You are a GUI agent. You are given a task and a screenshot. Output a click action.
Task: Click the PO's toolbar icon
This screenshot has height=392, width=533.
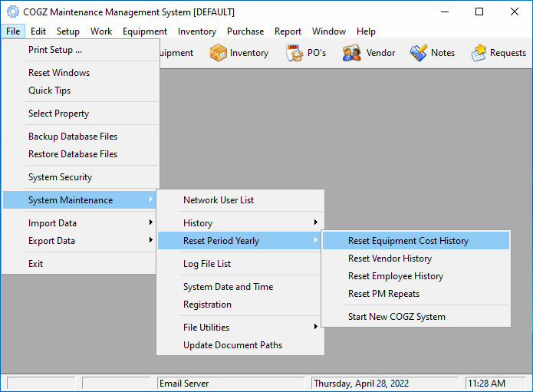(294, 53)
